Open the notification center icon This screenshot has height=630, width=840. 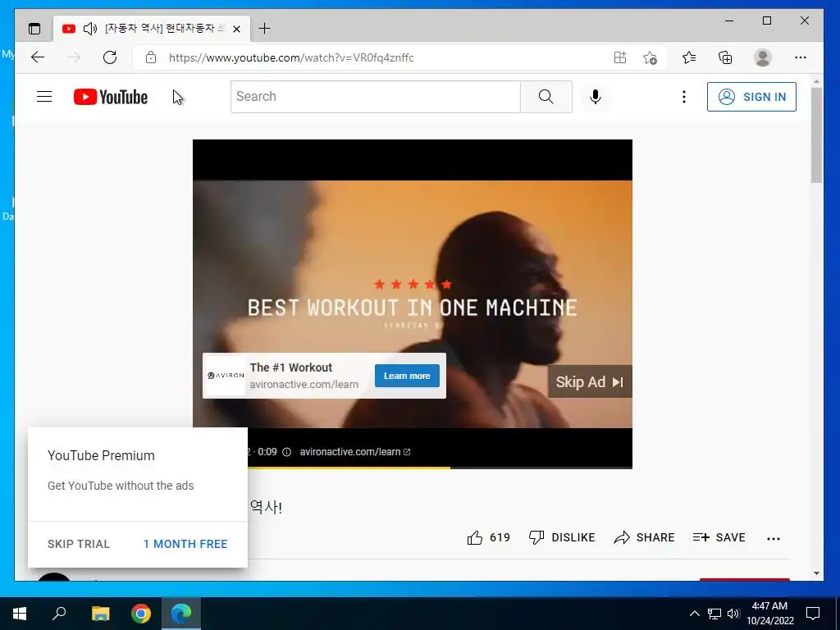click(813, 614)
